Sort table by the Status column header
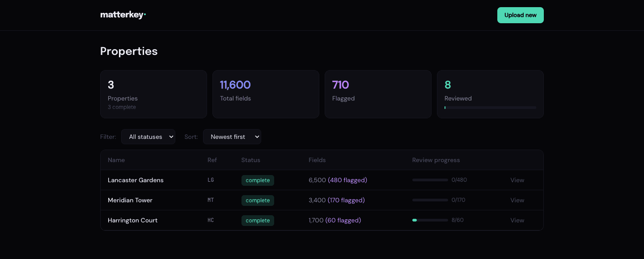This screenshot has height=259, width=644. (250, 160)
